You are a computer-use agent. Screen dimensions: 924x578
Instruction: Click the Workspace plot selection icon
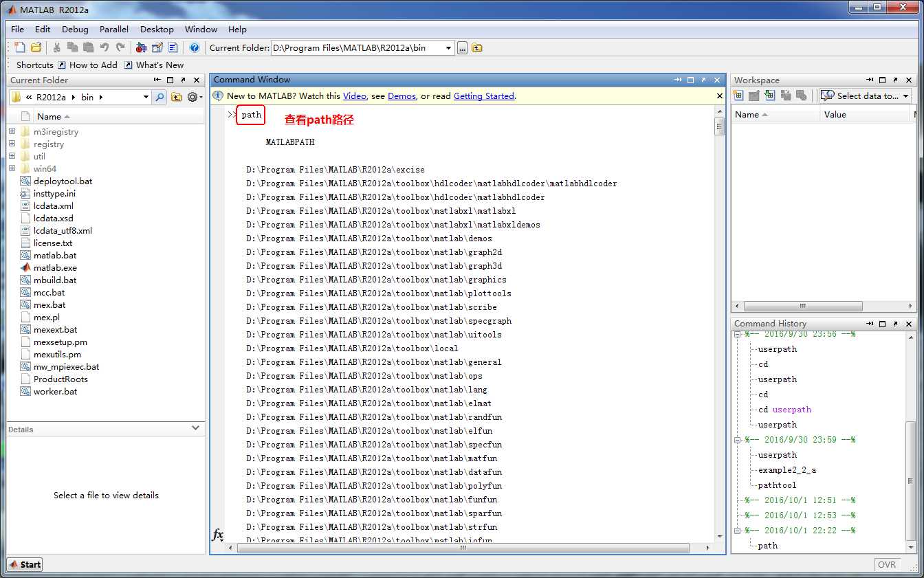(x=827, y=96)
